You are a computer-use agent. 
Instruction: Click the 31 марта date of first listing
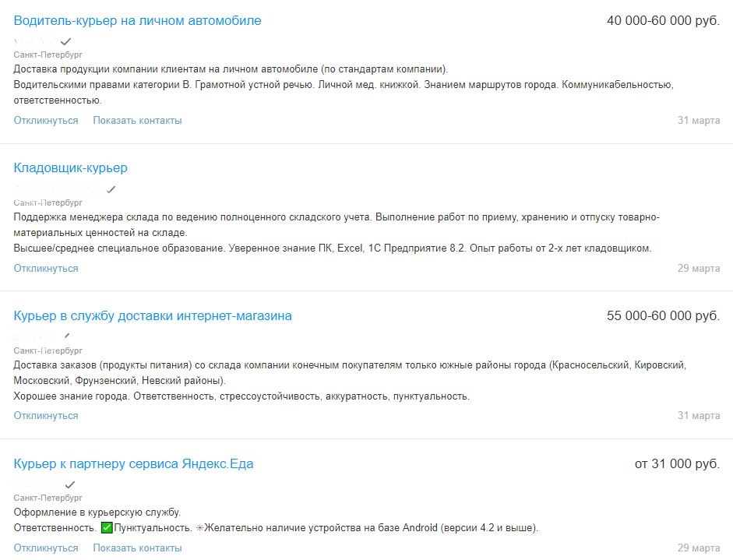pos(699,121)
